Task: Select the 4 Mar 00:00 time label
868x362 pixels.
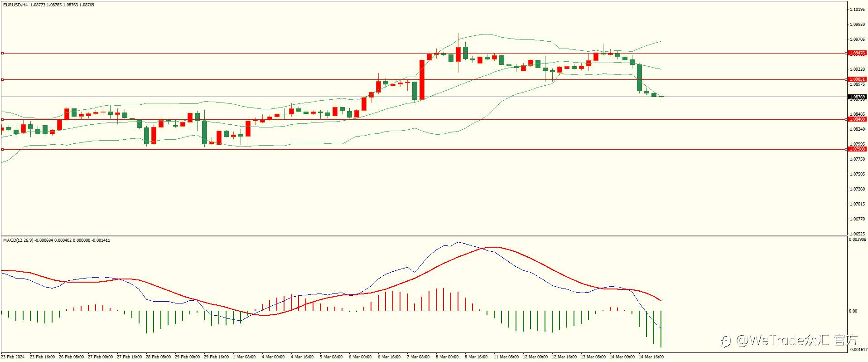Action: coord(273,357)
